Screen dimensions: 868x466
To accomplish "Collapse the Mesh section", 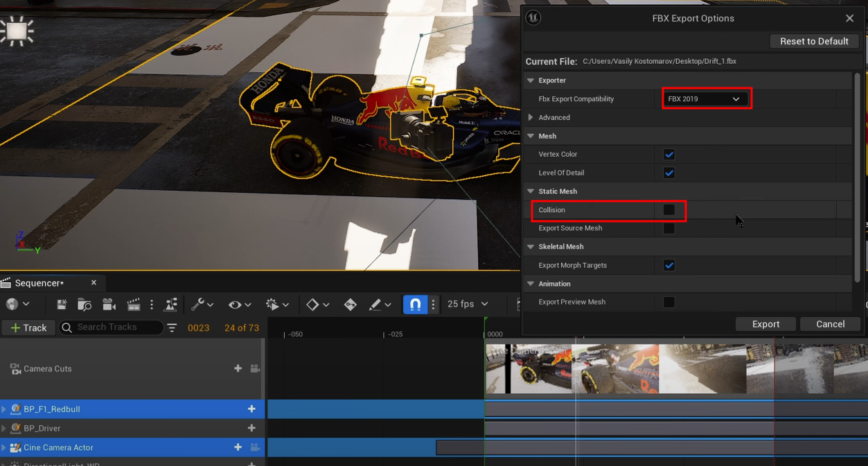I will (x=530, y=136).
